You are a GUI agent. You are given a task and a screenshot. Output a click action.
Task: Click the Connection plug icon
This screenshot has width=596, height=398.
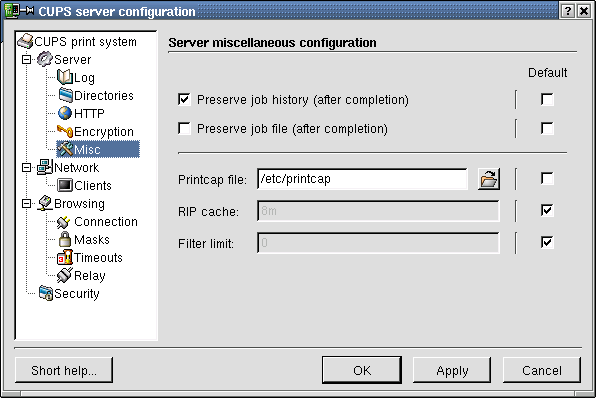pos(63,222)
